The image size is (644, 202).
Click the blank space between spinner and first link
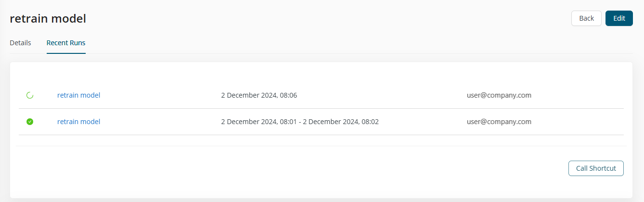click(x=45, y=95)
